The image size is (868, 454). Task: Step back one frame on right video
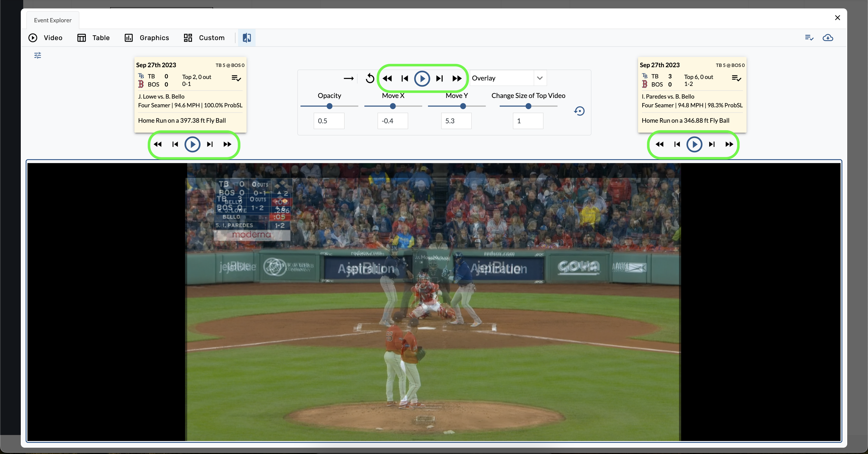(677, 144)
